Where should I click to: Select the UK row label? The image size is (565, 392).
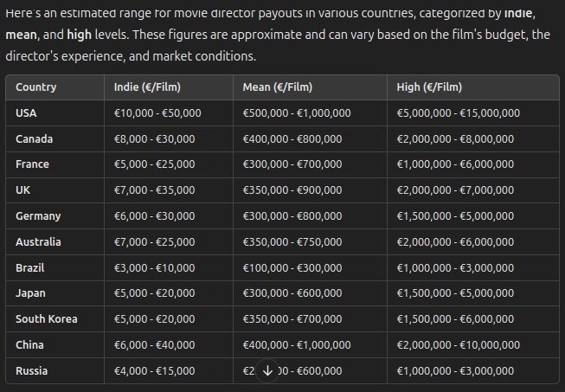pos(23,190)
